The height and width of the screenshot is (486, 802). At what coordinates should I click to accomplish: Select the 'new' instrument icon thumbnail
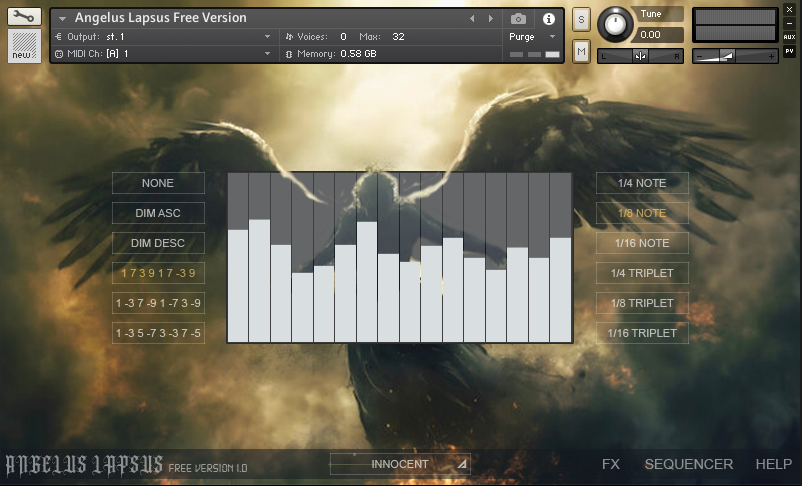(24, 46)
